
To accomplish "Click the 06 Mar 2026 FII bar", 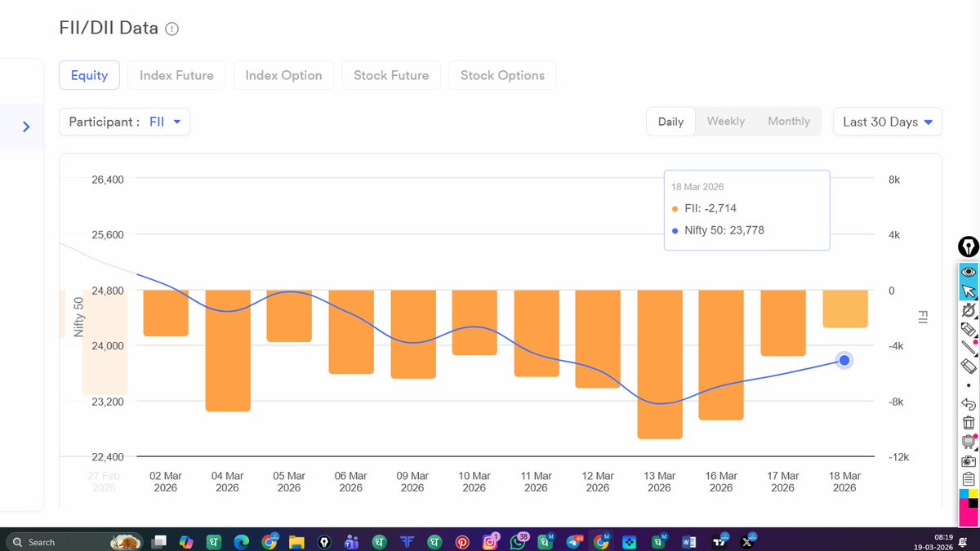I will click(x=351, y=332).
